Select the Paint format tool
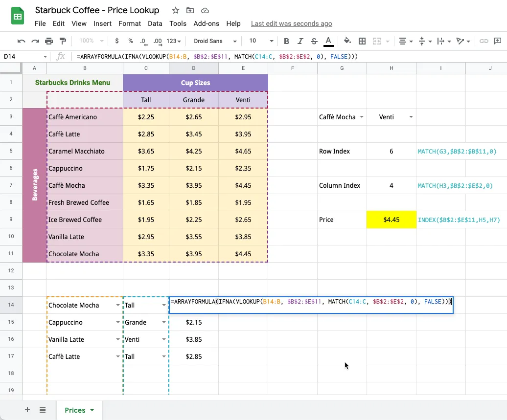 [63, 41]
